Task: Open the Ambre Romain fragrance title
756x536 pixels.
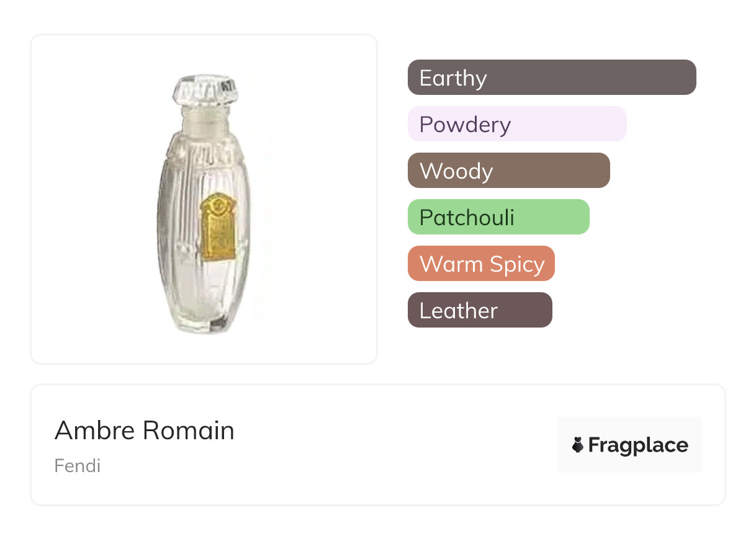Action: [145, 431]
